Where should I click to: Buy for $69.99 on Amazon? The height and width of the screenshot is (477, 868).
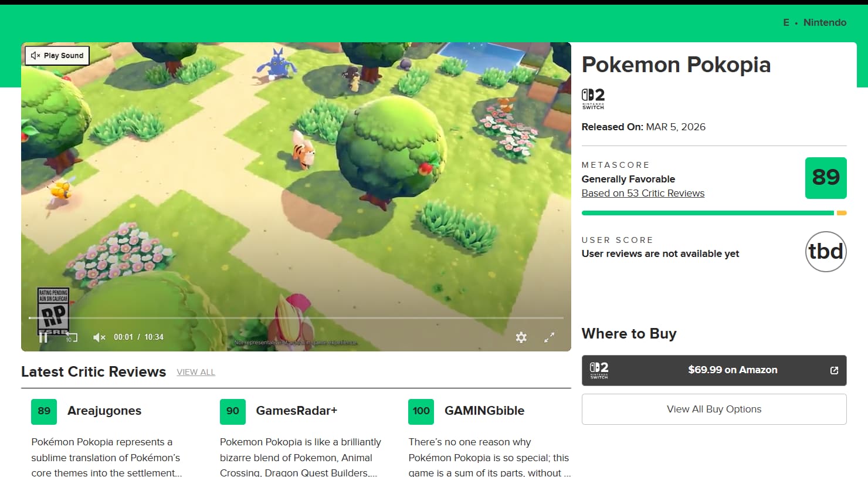coord(714,370)
